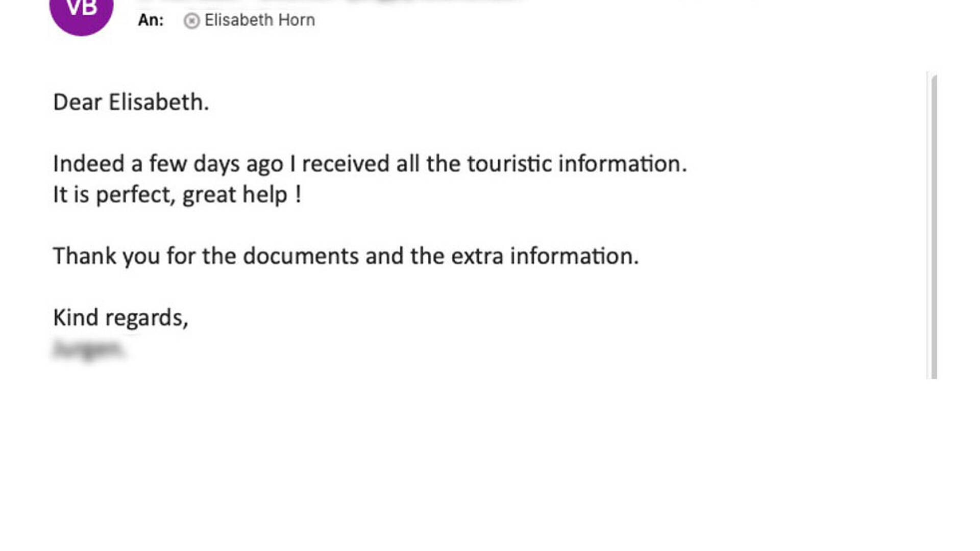Click the word "received" in the message

(x=346, y=164)
